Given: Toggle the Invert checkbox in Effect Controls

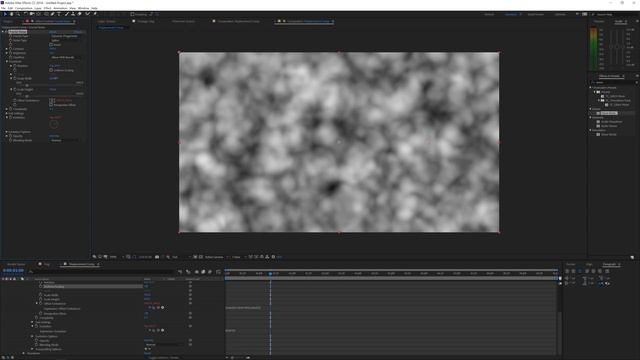Looking at the screenshot, I should (x=51, y=45).
